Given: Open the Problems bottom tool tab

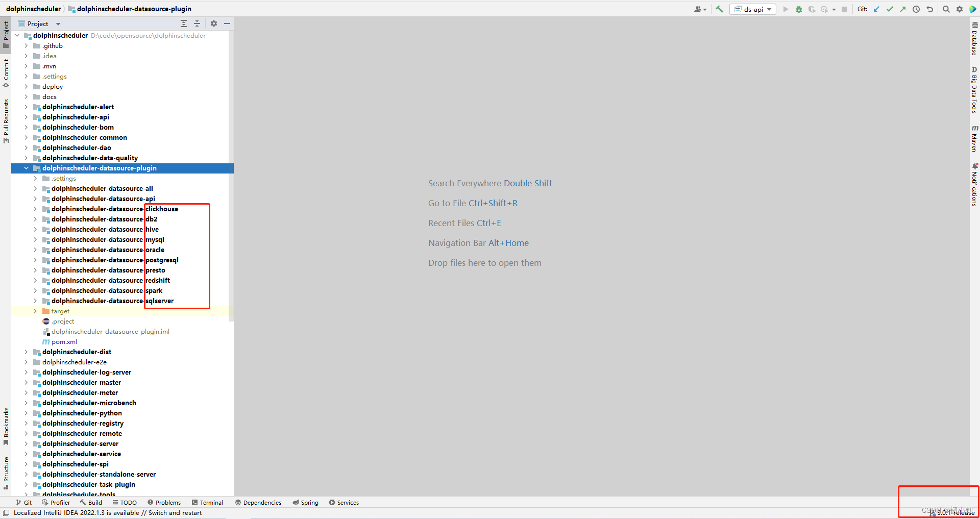Looking at the screenshot, I should point(164,503).
